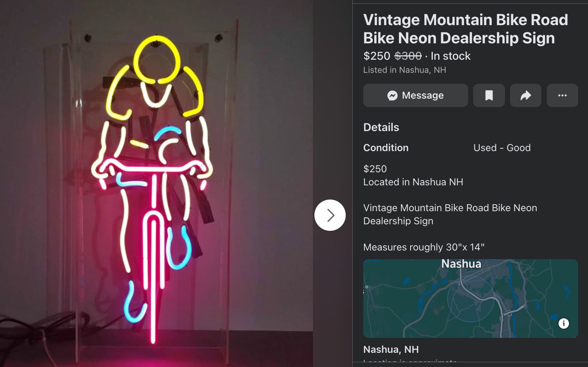Image resolution: width=588 pixels, height=367 pixels.
Task: Click the "In stock" status text
Action: 451,56
